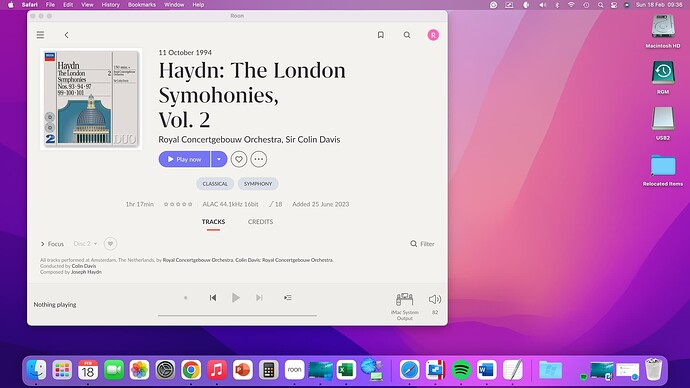Open the Safari menu in menu bar
The width and height of the screenshot is (690, 388).
coord(29,5)
